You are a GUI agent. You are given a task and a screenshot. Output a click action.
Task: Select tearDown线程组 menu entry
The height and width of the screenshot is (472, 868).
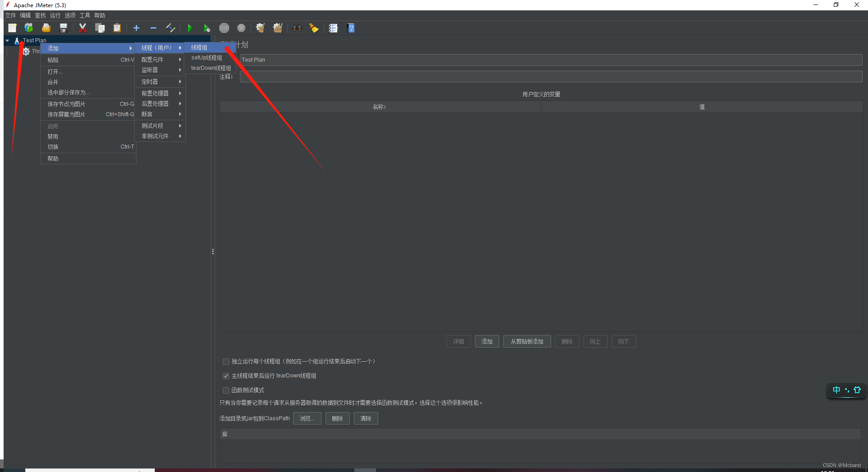(210, 68)
